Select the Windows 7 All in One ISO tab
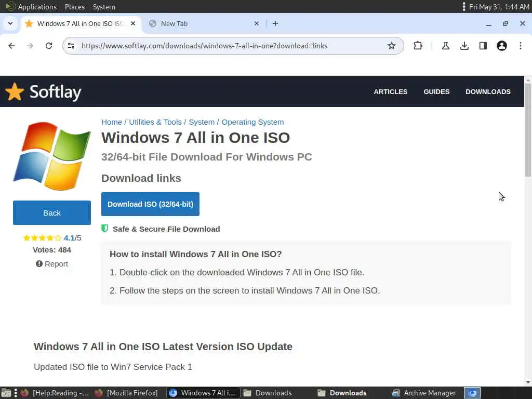The image size is (532, 399). coord(81,23)
